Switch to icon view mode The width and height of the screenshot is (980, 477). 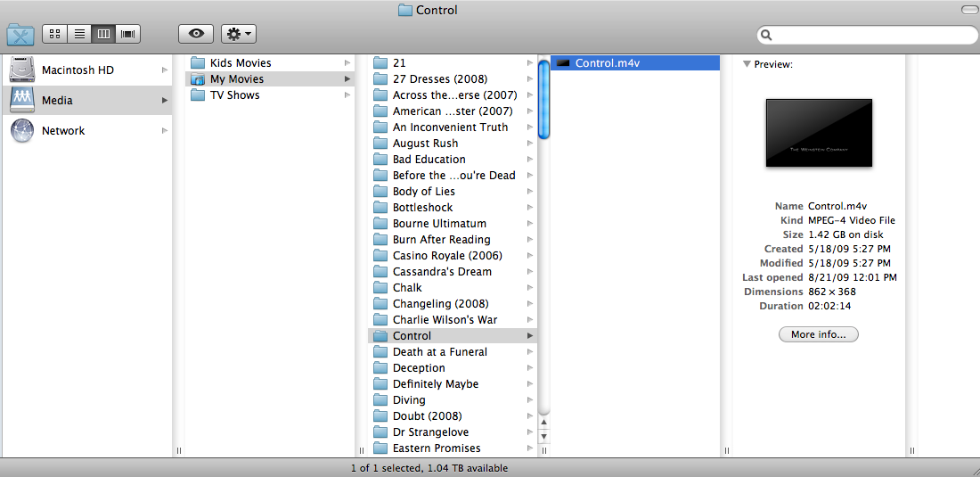coord(54,34)
